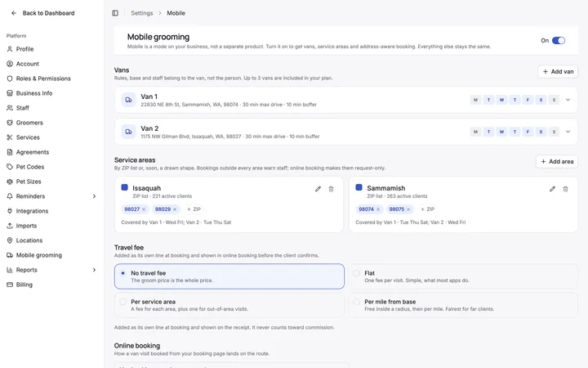The image size is (588, 368).
Task: Click the Reports chart icon
Action: 10,270
